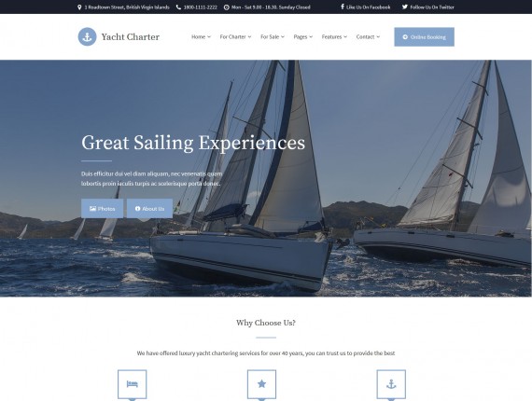Screen dimensions: 532x401
Task: Select the anchor feature icon box
Action: coord(391,384)
